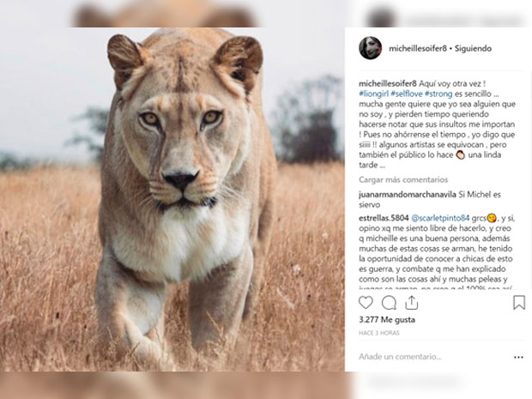Open the @scarletpinto84 mention

tap(440, 218)
